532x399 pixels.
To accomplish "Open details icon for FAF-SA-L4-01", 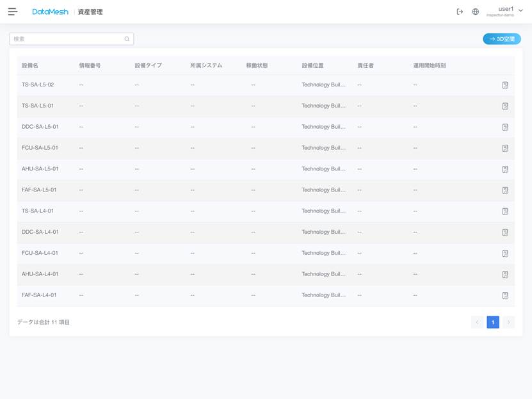I will (505, 295).
